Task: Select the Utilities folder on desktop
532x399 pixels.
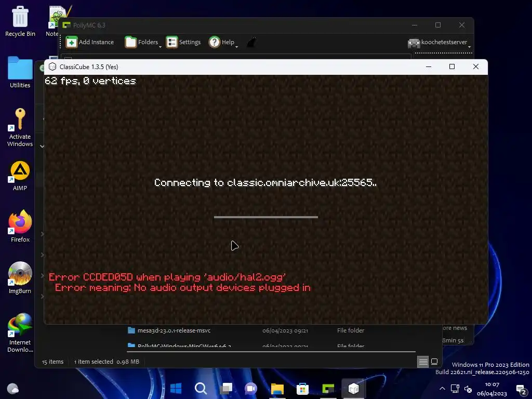Action: pyautogui.click(x=20, y=72)
